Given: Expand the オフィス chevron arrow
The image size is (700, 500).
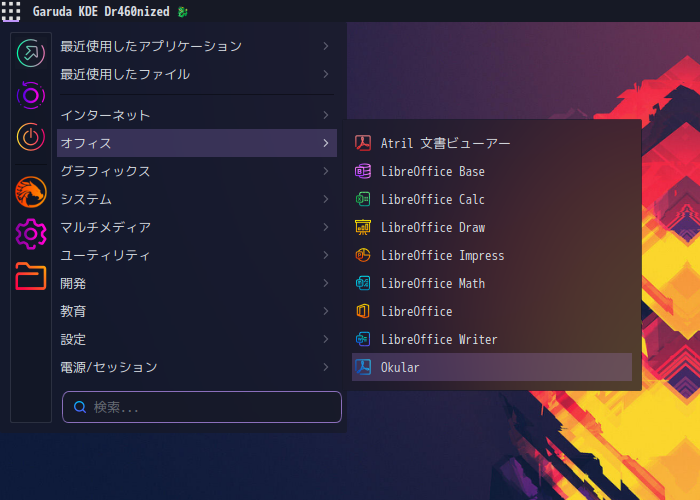Looking at the screenshot, I should pos(326,143).
